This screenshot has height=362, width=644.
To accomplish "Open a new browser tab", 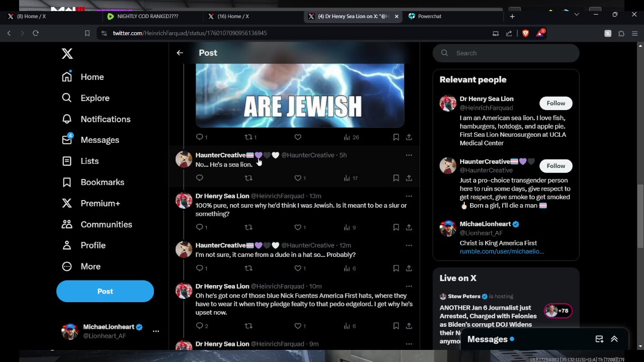I will click(x=512, y=16).
